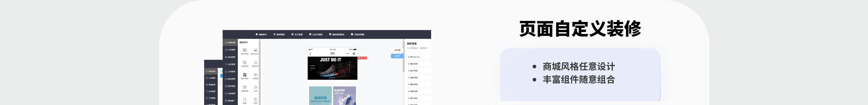Pick the 分类商品 grid component icon

pos(245,63)
